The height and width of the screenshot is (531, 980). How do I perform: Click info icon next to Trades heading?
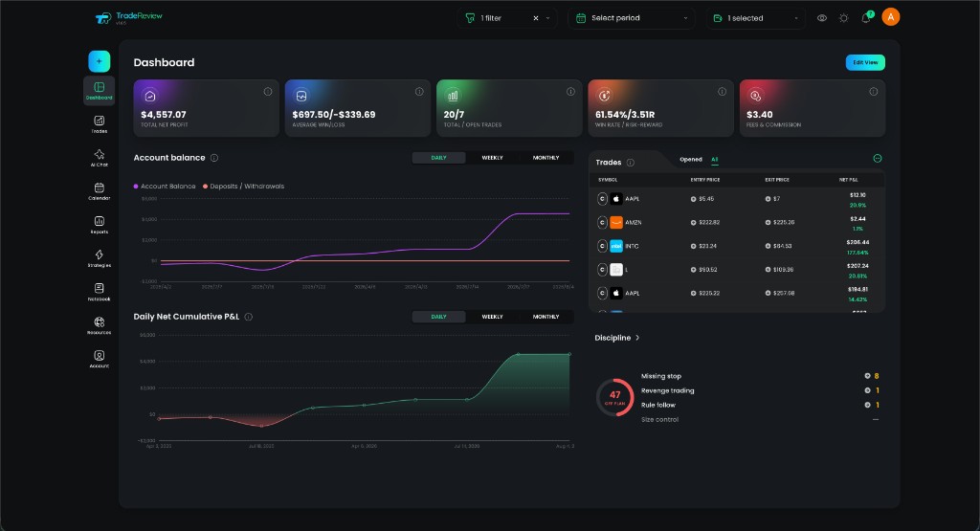pyautogui.click(x=631, y=163)
